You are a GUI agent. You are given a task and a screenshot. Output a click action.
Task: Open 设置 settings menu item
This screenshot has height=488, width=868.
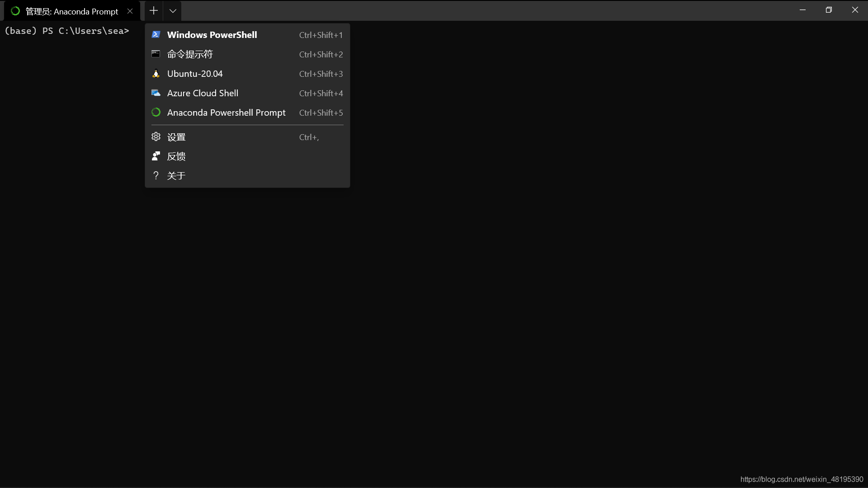[x=176, y=137]
